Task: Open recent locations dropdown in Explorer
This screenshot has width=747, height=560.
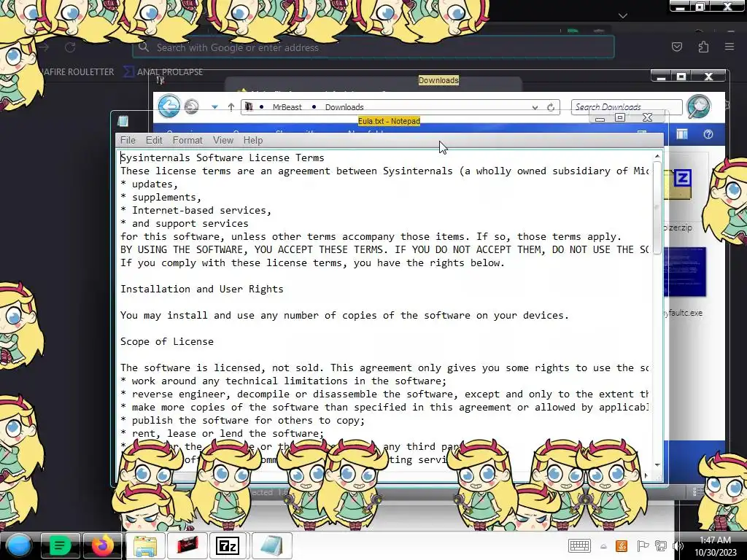Action: point(215,107)
